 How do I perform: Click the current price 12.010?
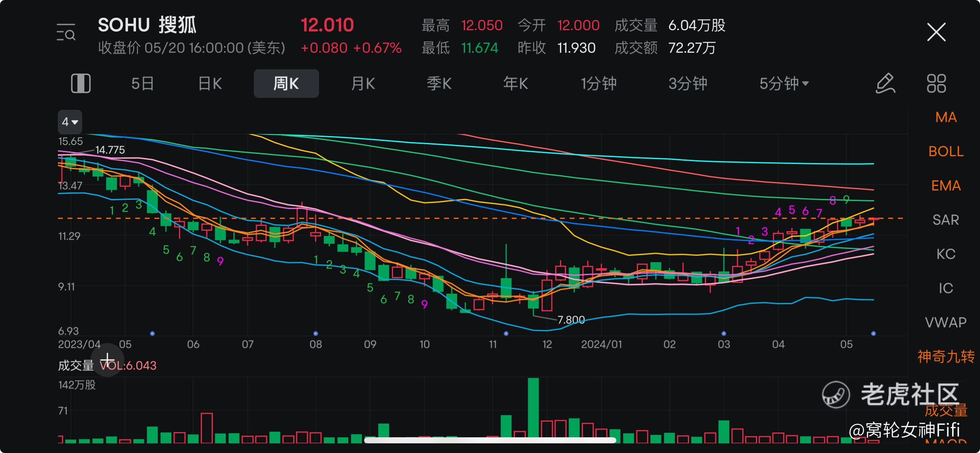327,25
